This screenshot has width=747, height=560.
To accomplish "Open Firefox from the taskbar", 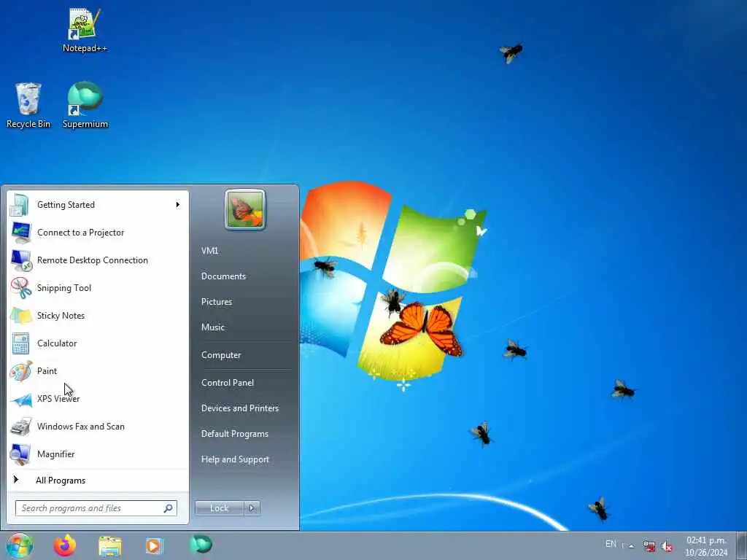I will tap(64, 545).
